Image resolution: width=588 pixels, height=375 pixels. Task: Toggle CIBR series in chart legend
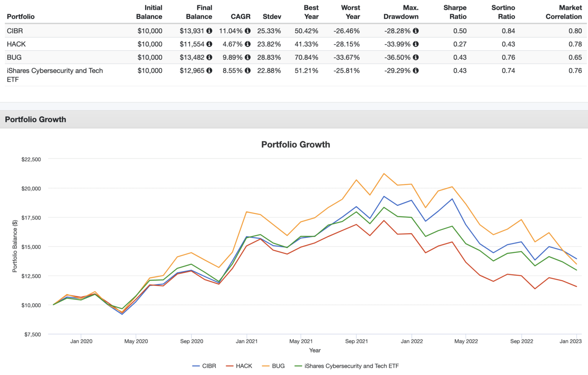click(209, 366)
